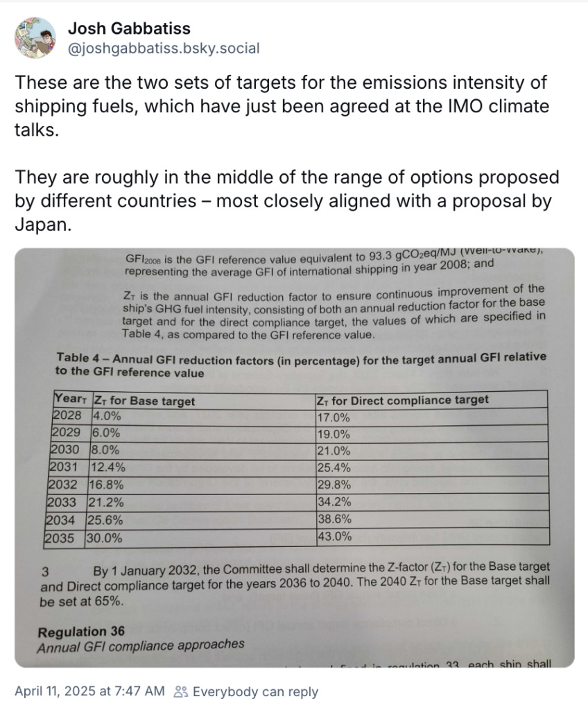588x710 pixels.
Task: Click the 43.0% direct compliance cell
Action: (x=334, y=537)
